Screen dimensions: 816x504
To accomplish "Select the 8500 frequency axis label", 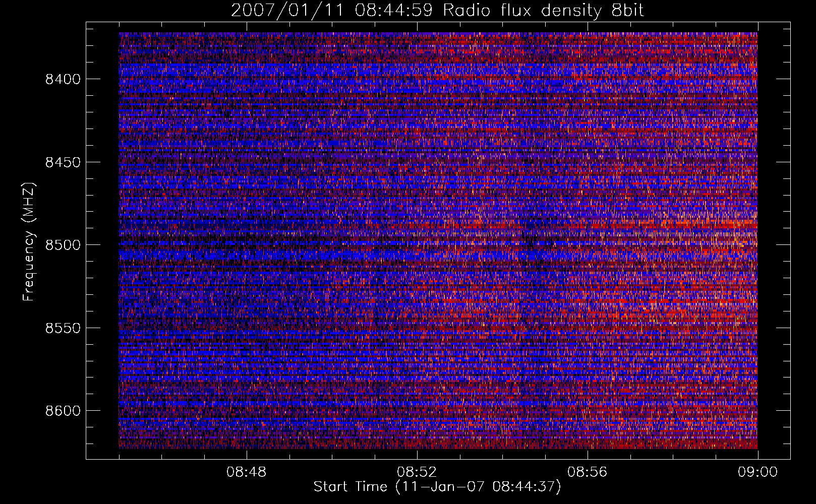I will tap(63, 245).
